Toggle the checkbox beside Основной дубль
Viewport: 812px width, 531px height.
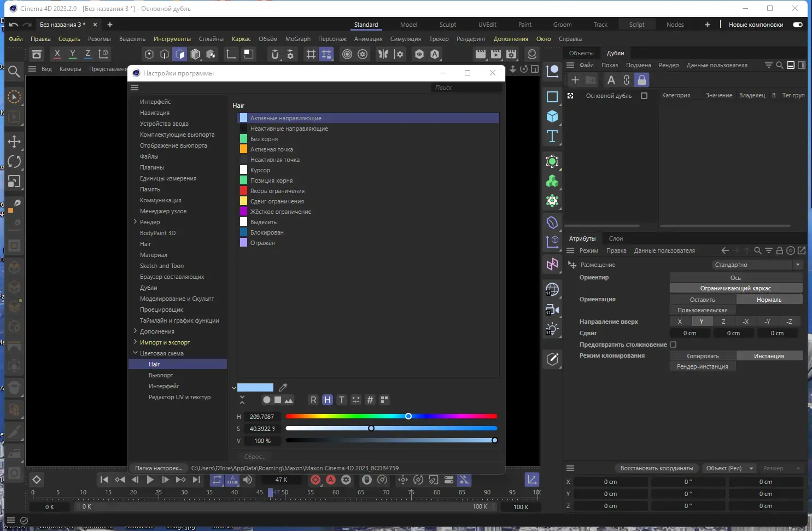pos(644,96)
